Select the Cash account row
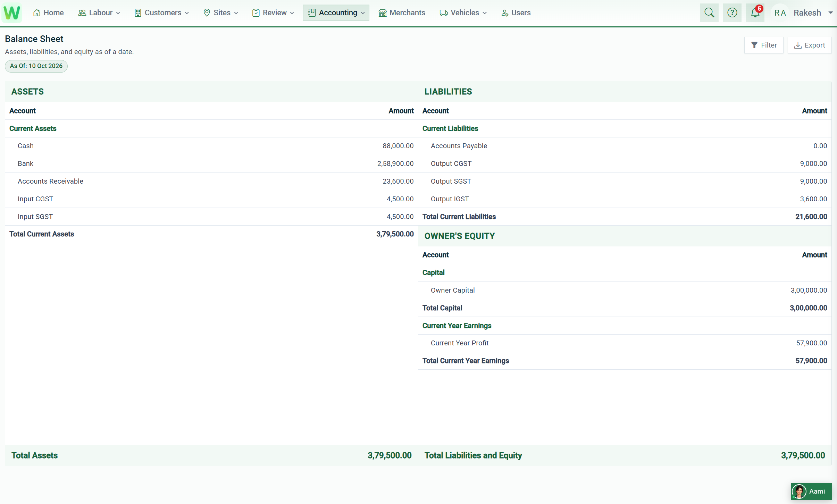This screenshot has width=837, height=504. [211, 146]
